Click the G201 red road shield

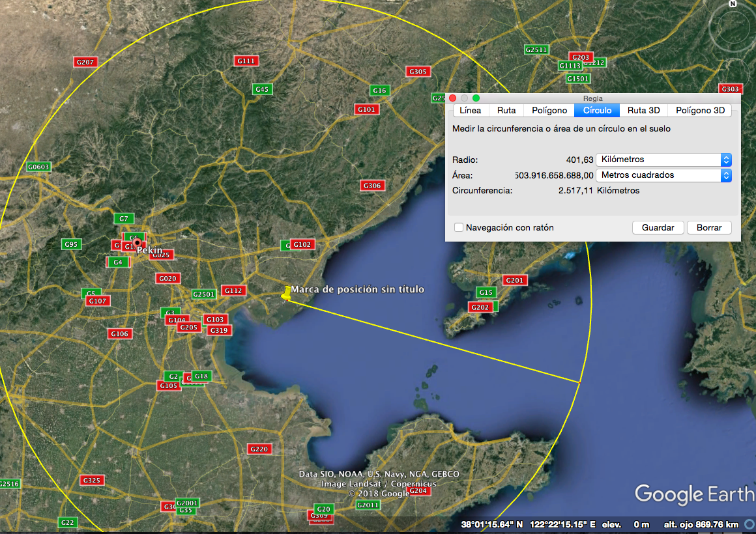[514, 280]
